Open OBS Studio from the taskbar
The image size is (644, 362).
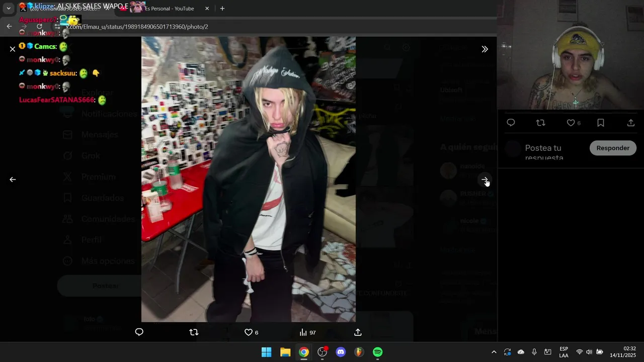(323, 352)
